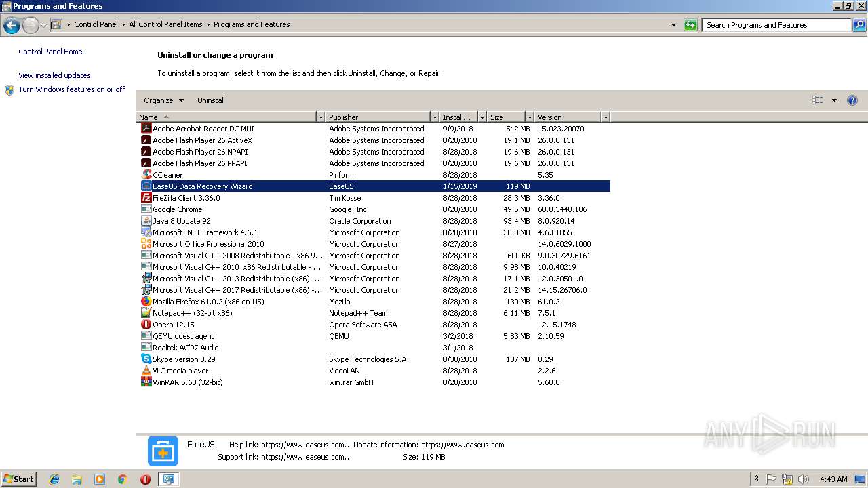Viewport: 868px width, 488px height.
Task: Sort by the Version column header
Action: [568, 117]
